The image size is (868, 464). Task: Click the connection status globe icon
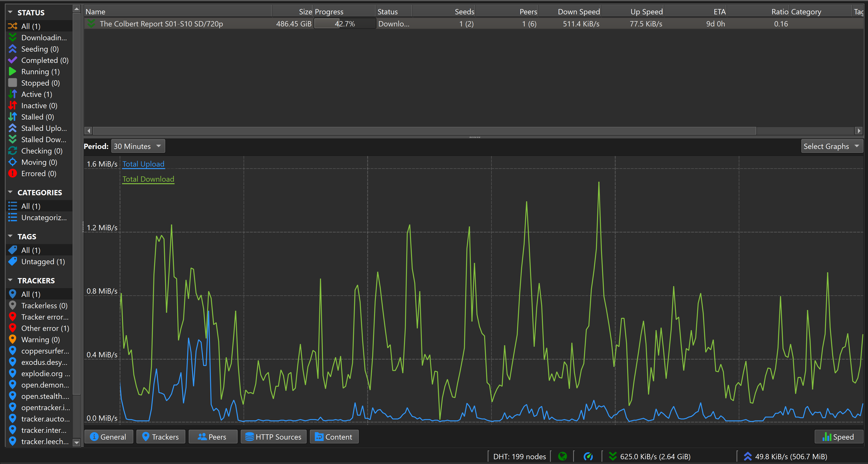click(562, 456)
